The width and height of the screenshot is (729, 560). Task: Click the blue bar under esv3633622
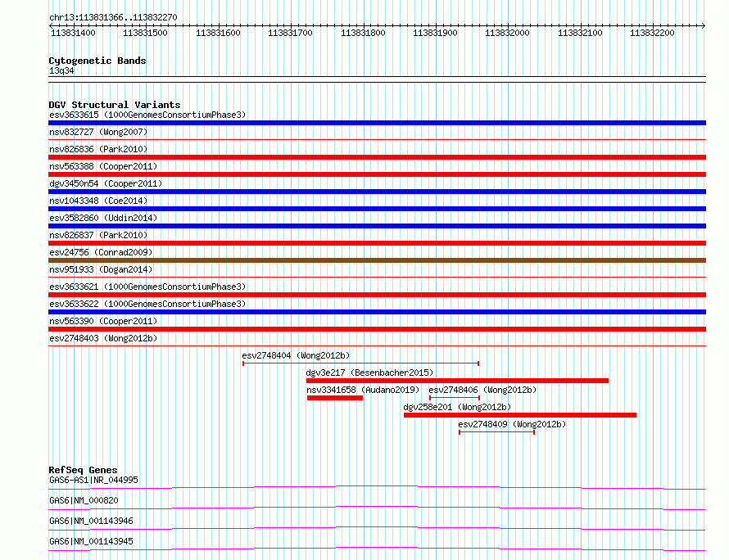pyautogui.click(x=377, y=312)
